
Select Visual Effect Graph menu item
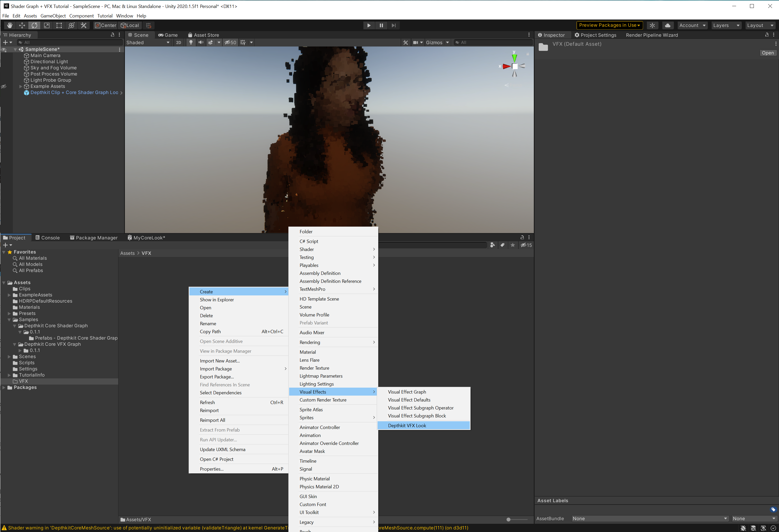tap(407, 392)
